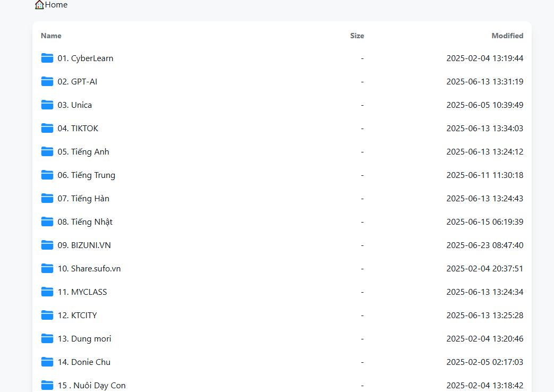This screenshot has height=392, width=554.
Task: Click the Home house icon
Action: (39, 5)
